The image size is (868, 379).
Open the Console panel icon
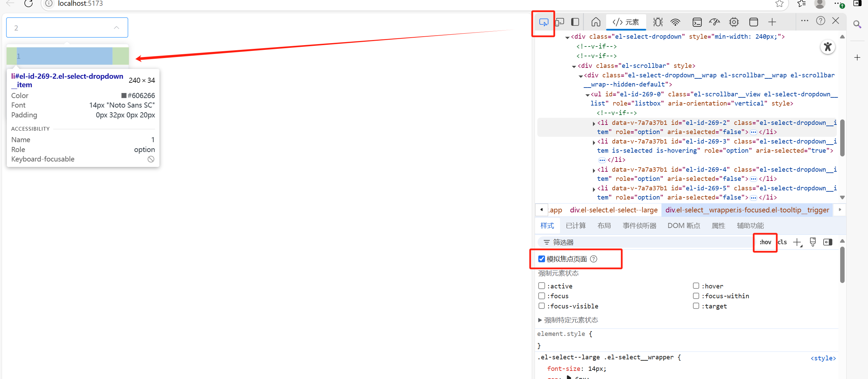(697, 22)
